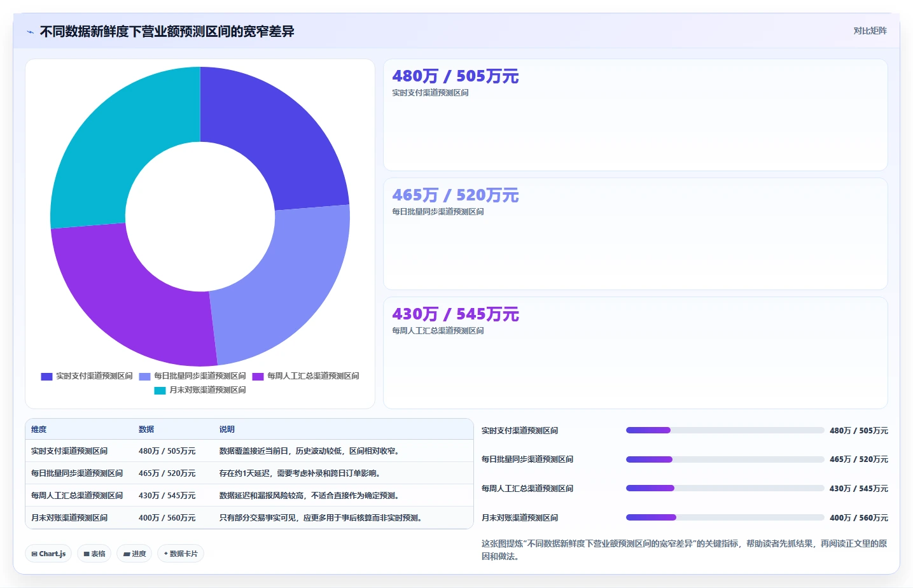This screenshot has height=588, width=913.
Task: Select table cell 实时支付渠道预测区间
Action: [69, 451]
